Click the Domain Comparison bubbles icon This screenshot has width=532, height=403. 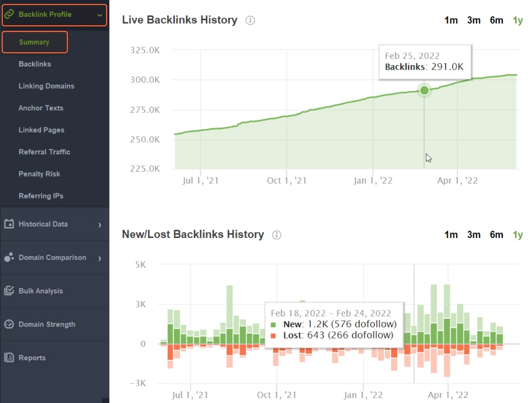click(9, 257)
